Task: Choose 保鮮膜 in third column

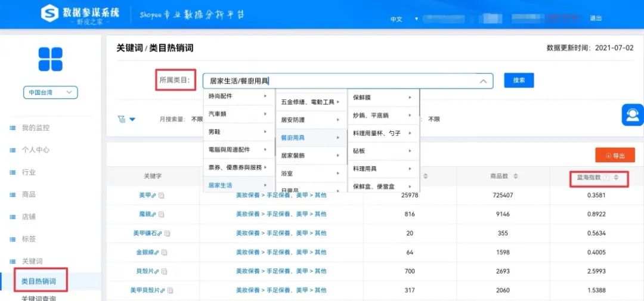Action: [383, 98]
